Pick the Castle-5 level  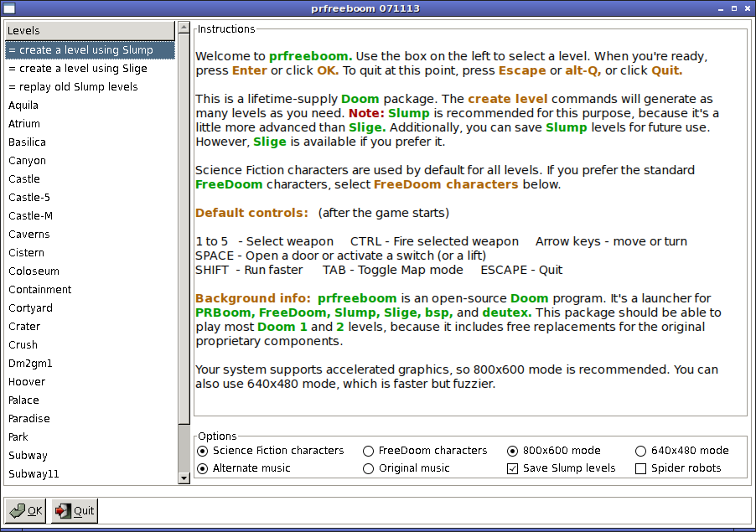(x=91, y=198)
